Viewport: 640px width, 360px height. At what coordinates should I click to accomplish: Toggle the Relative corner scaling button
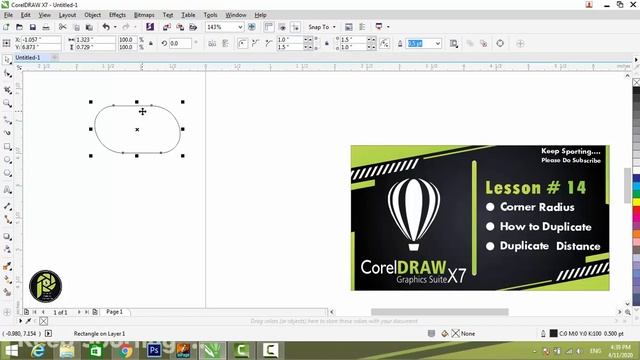coord(384,43)
